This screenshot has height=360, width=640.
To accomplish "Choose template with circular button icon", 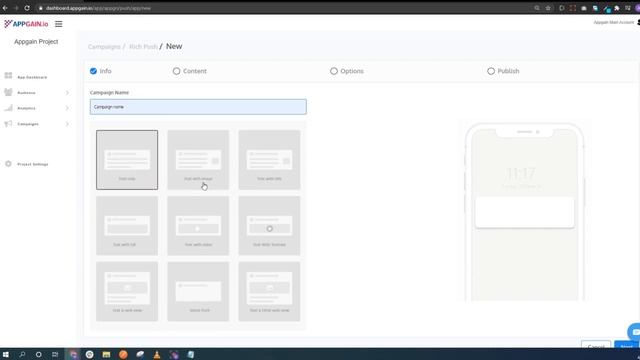I will pyautogui.click(x=269, y=226).
